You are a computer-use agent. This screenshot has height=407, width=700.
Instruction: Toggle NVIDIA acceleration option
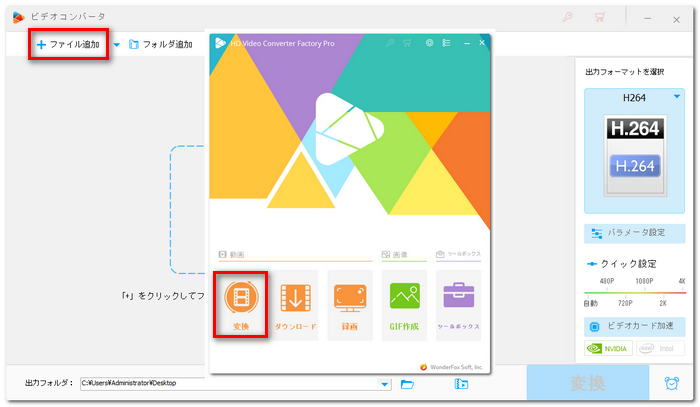click(x=608, y=349)
